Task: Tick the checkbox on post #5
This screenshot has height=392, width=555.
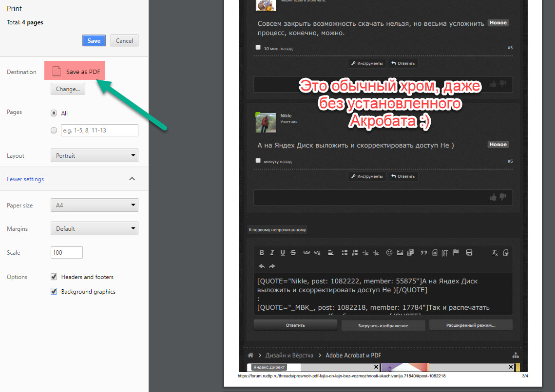Action: click(258, 47)
